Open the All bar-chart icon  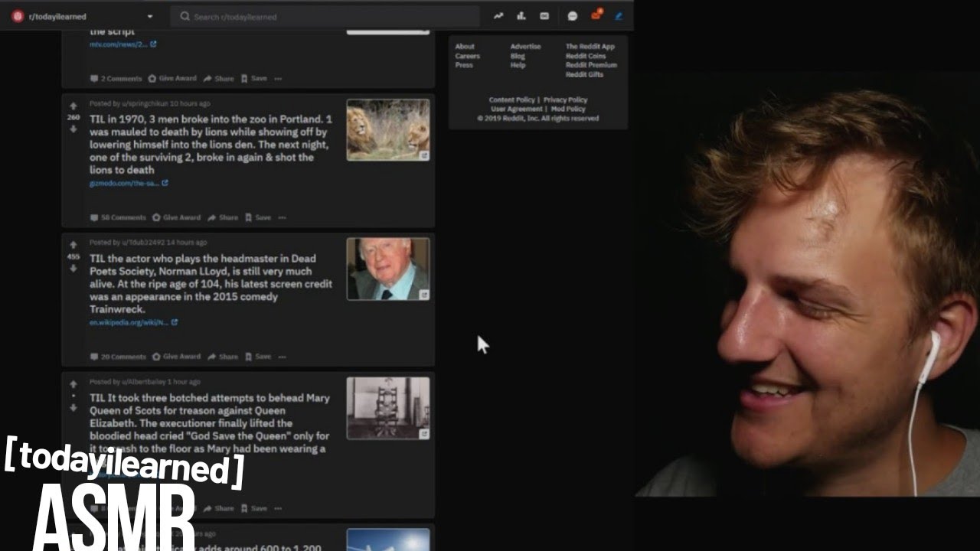pos(521,16)
